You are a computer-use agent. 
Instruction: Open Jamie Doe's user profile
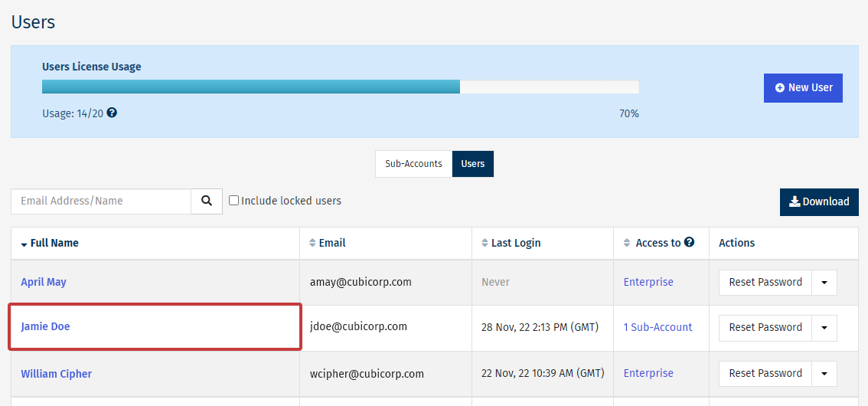tap(45, 326)
